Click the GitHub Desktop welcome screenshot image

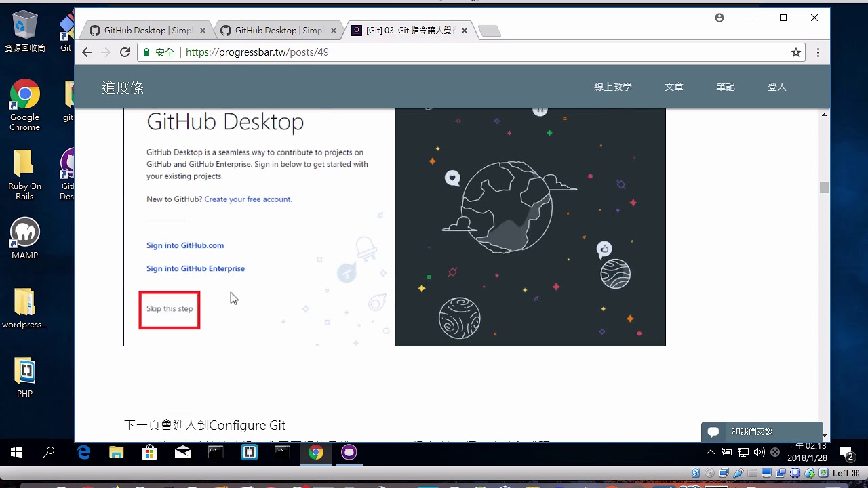pos(395,227)
